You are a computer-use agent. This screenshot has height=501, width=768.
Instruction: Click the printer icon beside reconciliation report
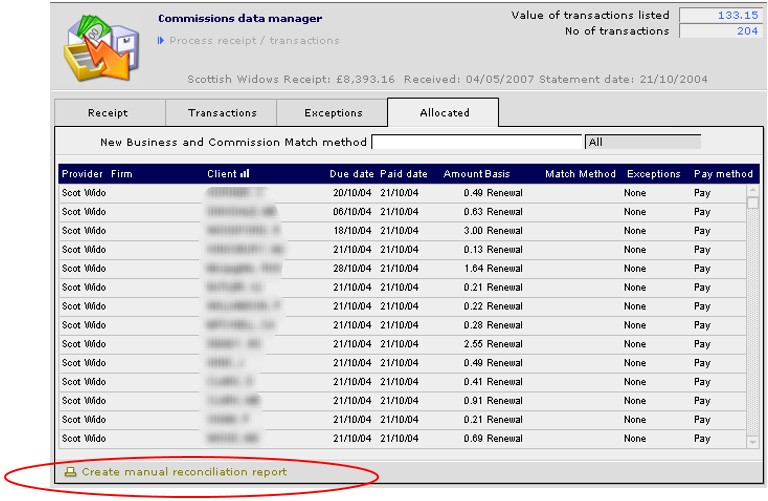click(x=71, y=472)
